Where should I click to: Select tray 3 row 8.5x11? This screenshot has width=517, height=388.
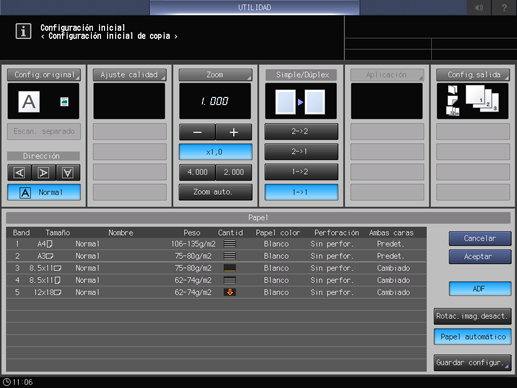tap(216, 268)
